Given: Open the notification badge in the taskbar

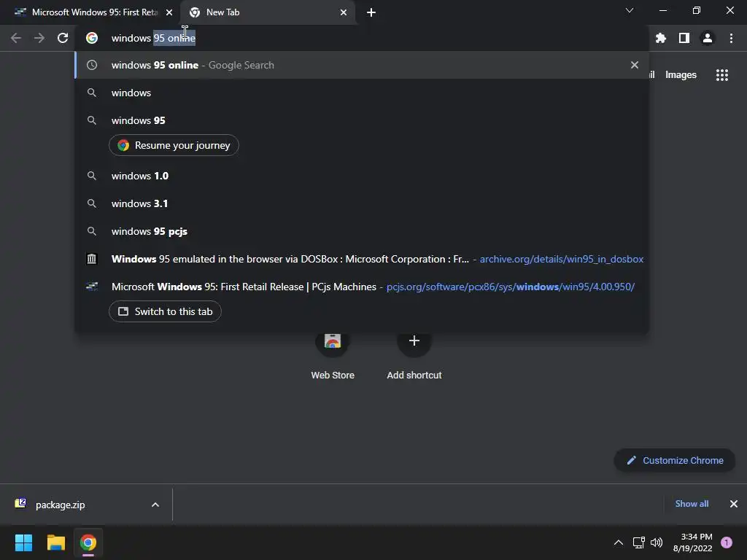Looking at the screenshot, I should coord(727,542).
